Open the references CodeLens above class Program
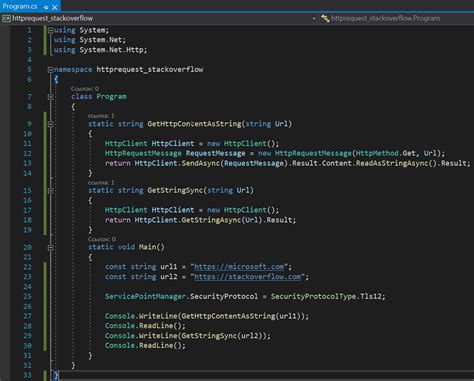 pos(85,89)
